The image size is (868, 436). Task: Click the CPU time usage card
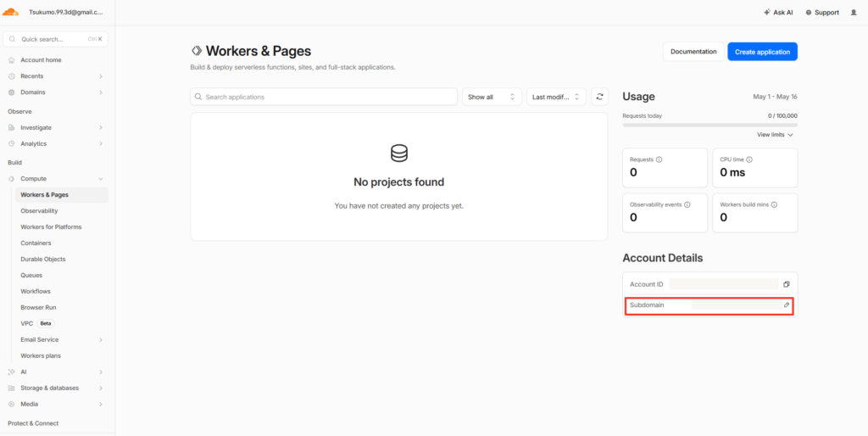755,168
